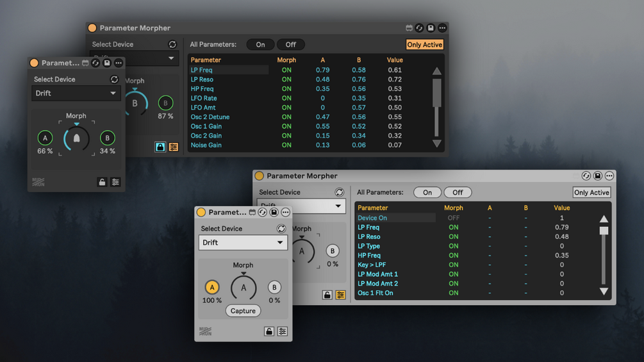Open Drift device dropdown in dark compact morpher
644x362 pixels.
point(76,93)
